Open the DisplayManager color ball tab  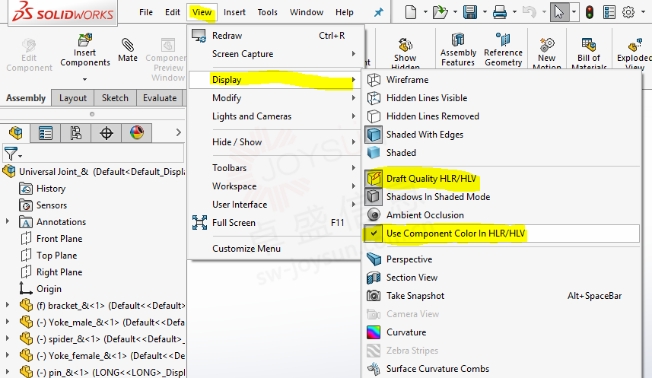click(136, 133)
